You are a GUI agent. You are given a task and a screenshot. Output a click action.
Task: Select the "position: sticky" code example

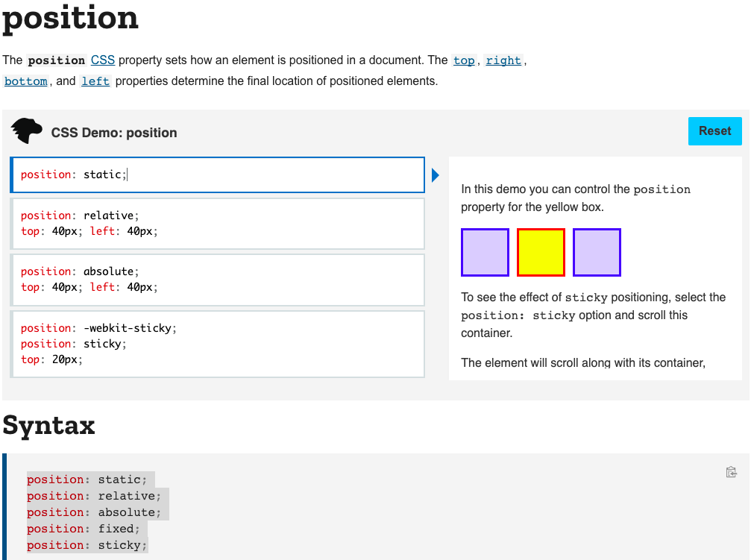tap(218, 344)
